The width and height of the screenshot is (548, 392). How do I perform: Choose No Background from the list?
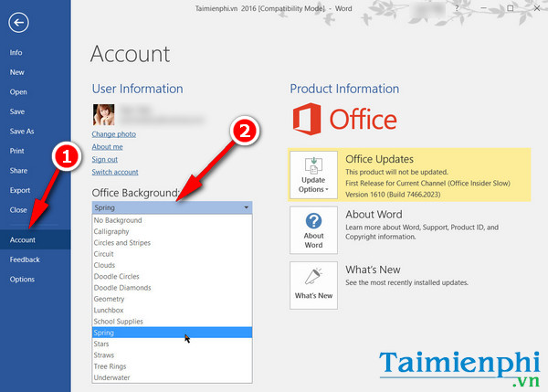172,220
